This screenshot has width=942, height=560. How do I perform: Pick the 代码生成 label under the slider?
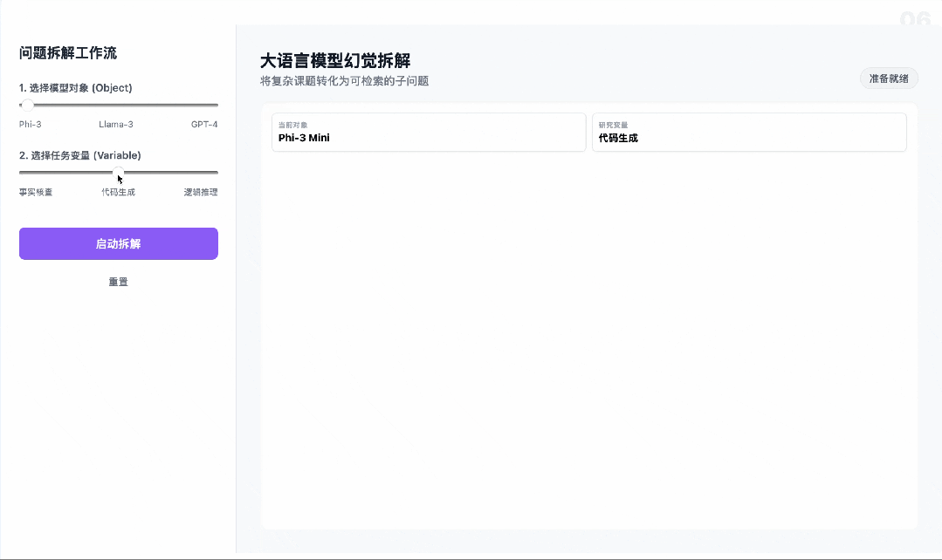click(119, 192)
